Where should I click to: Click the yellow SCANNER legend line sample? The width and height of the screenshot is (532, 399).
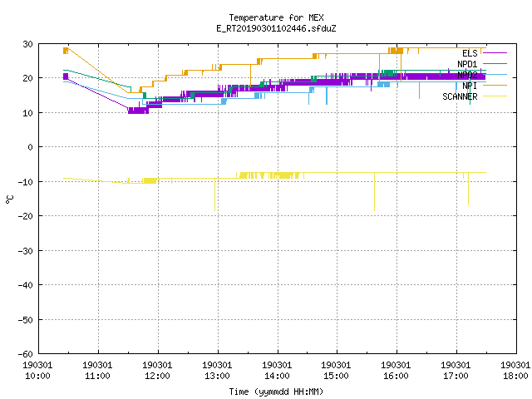click(x=495, y=96)
